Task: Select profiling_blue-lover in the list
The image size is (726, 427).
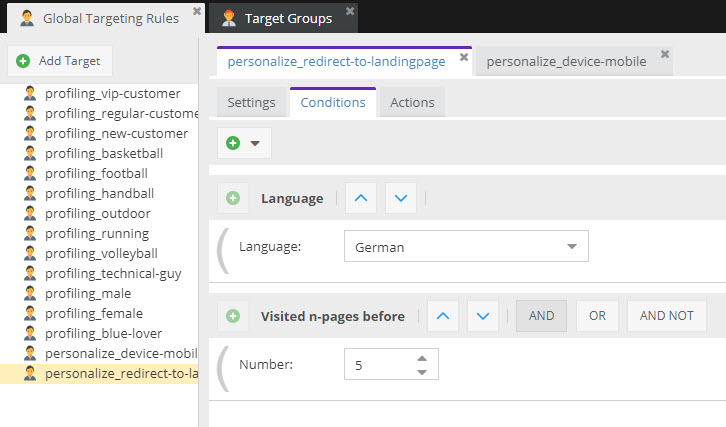Action: 99,333
